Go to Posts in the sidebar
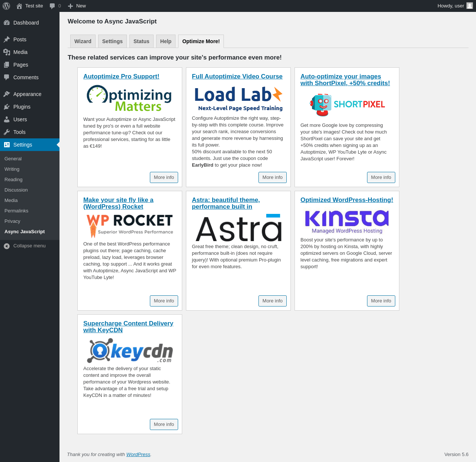This screenshot has width=476, height=462. point(30,39)
